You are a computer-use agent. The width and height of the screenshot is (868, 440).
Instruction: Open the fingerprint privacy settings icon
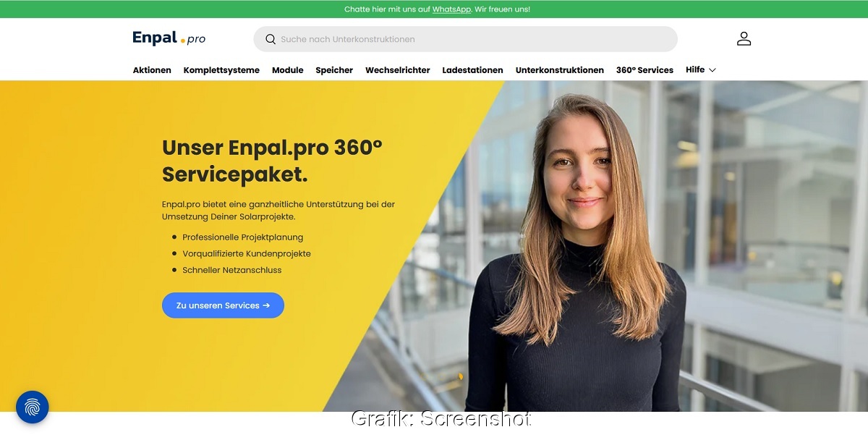[x=33, y=407]
